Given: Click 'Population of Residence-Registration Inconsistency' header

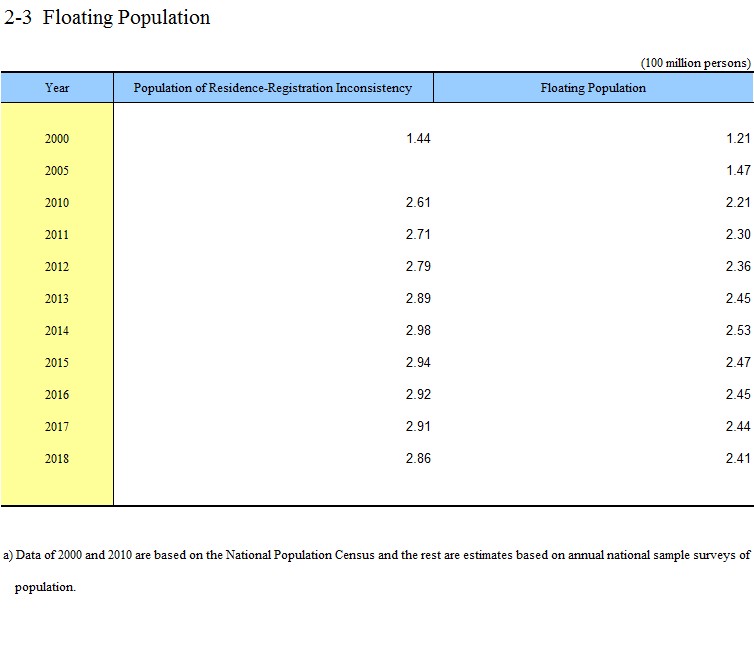Looking at the screenshot, I should pyautogui.click(x=273, y=88).
